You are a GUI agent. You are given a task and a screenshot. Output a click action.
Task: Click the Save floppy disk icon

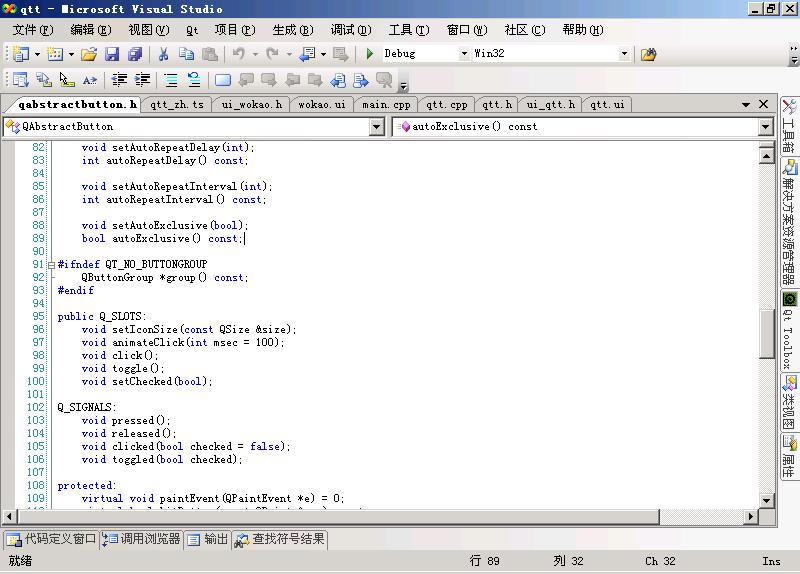coord(112,54)
